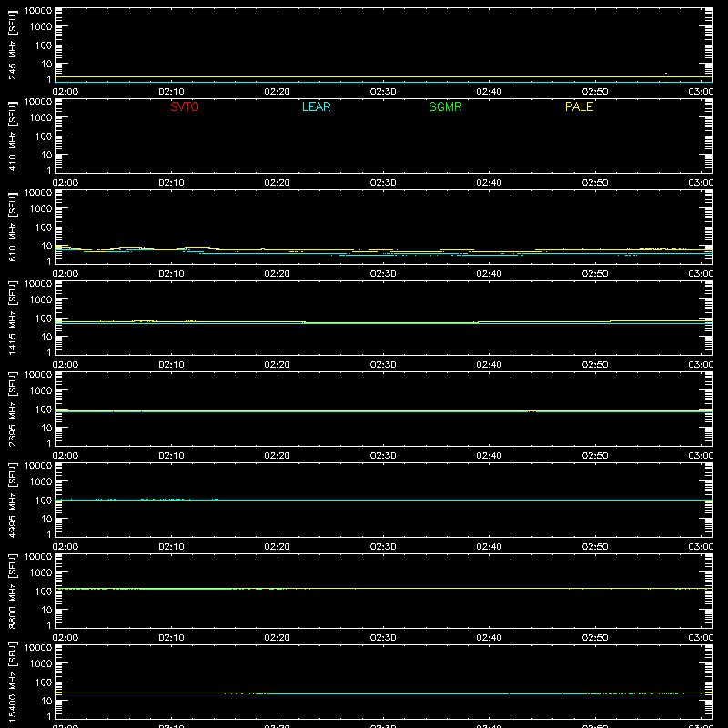Click 02:30 time label under 610 MHz panel
728x728 pixels.
pyautogui.click(x=383, y=274)
